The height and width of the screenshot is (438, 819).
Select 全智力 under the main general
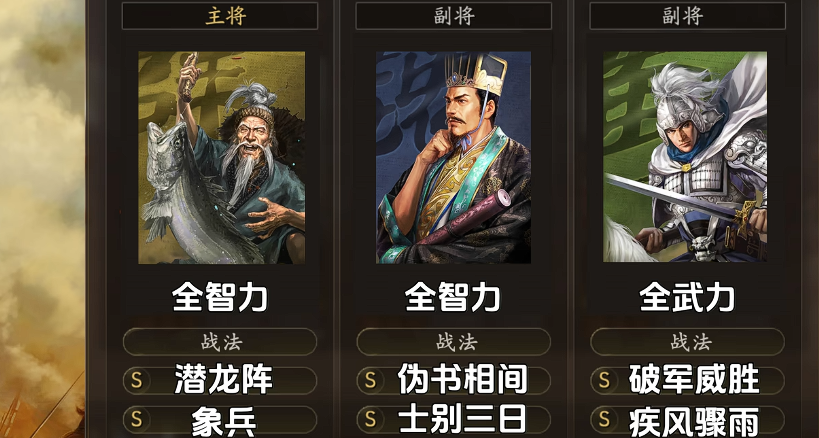220,298
